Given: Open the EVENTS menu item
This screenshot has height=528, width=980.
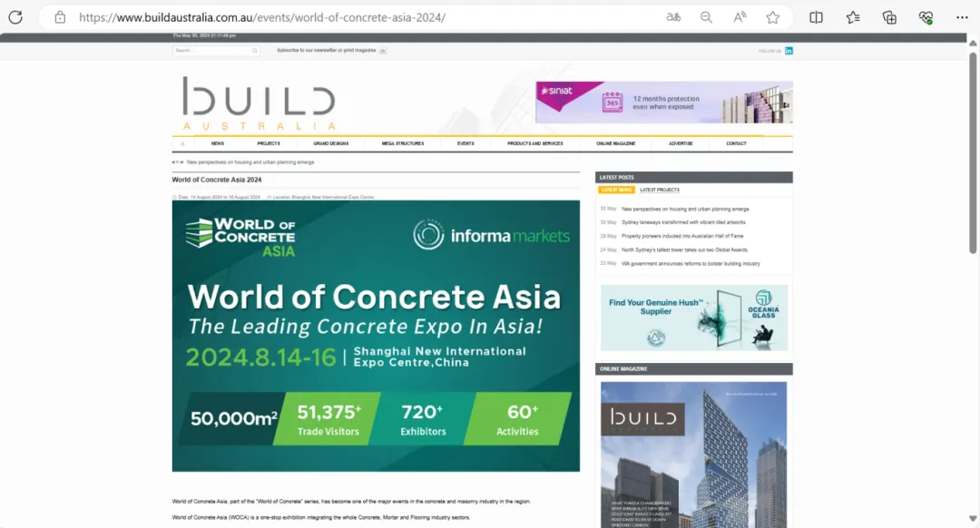Looking at the screenshot, I should point(465,143).
